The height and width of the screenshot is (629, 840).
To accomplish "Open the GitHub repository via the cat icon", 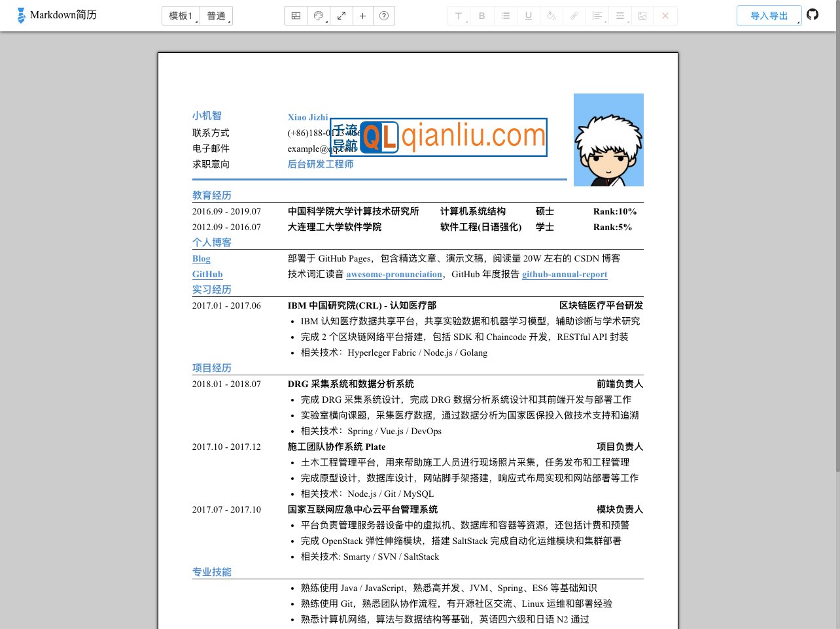I will click(813, 14).
